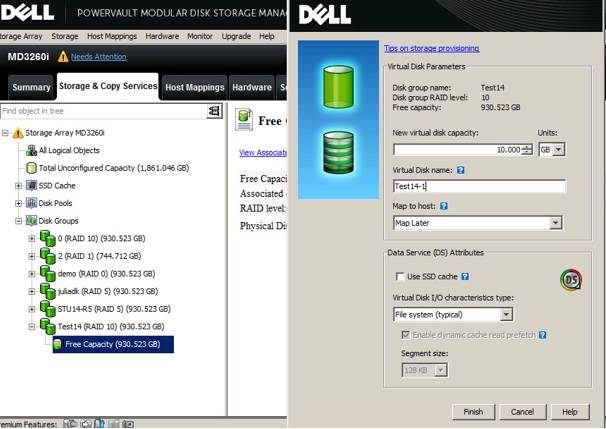Collapse the Storage Array MD3260i tree node
The width and height of the screenshot is (606, 429).
pos(5,133)
